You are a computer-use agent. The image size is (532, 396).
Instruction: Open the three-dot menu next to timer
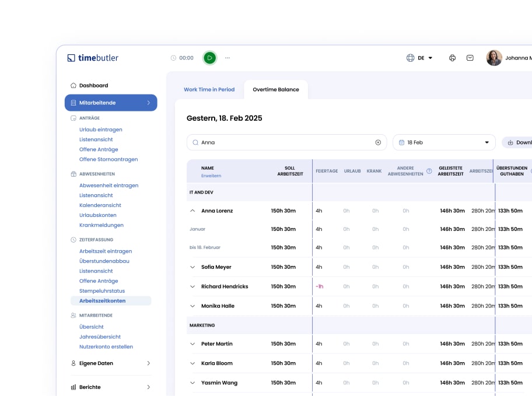point(228,58)
